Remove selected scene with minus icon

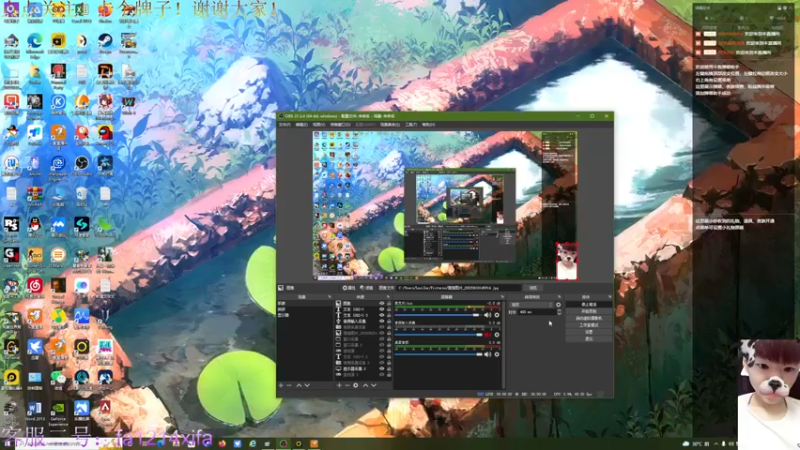(289, 385)
